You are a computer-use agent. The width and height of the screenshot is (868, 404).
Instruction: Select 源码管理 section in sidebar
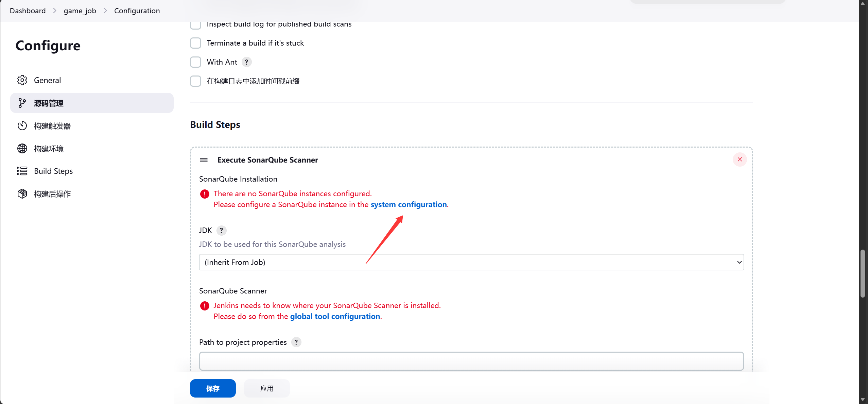92,103
